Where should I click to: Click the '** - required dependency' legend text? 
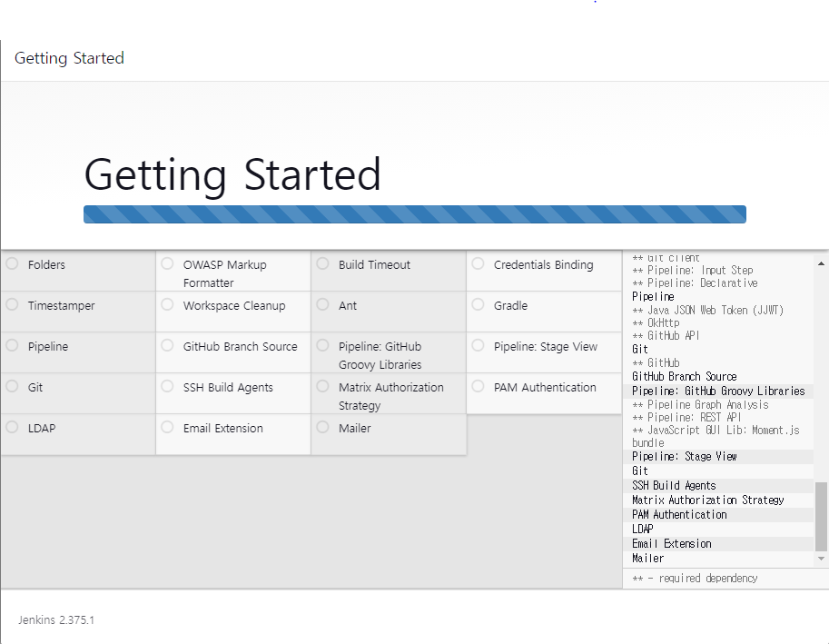[695, 578]
